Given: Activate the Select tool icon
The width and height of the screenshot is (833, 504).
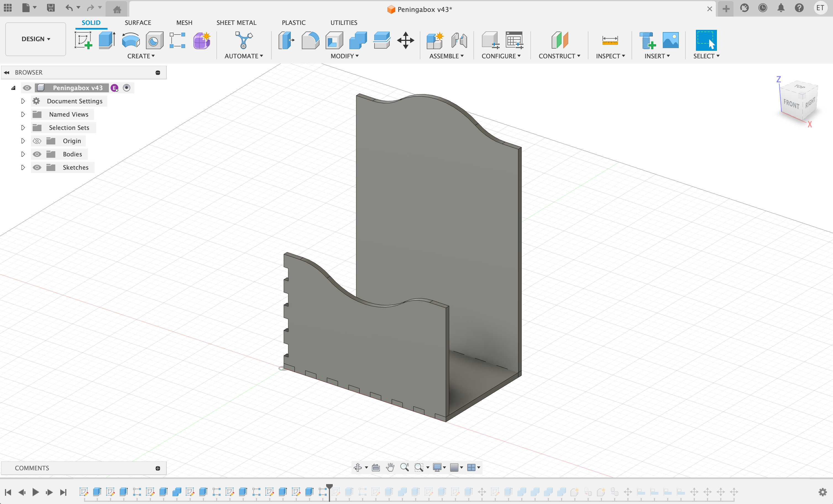Looking at the screenshot, I should click(x=706, y=40).
